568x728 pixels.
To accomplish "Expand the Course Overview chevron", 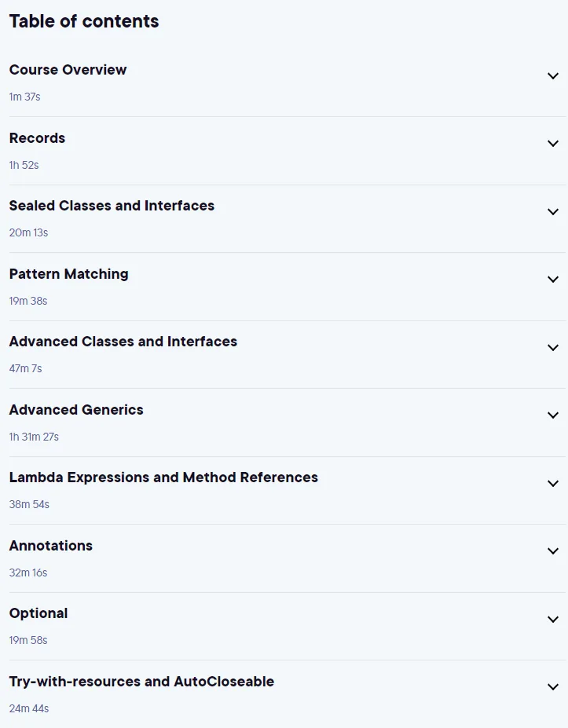I will click(552, 75).
